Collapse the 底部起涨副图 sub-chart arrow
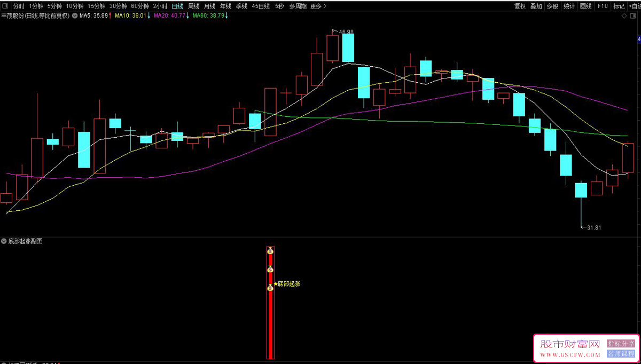641x364 pixels. click(4, 241)
